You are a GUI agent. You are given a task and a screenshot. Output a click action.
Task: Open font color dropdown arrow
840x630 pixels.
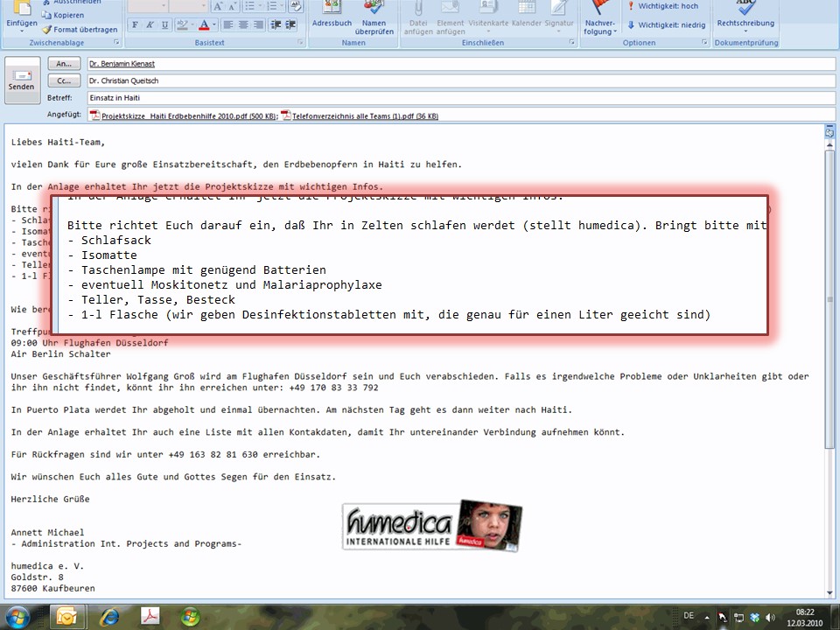(213, 24)
